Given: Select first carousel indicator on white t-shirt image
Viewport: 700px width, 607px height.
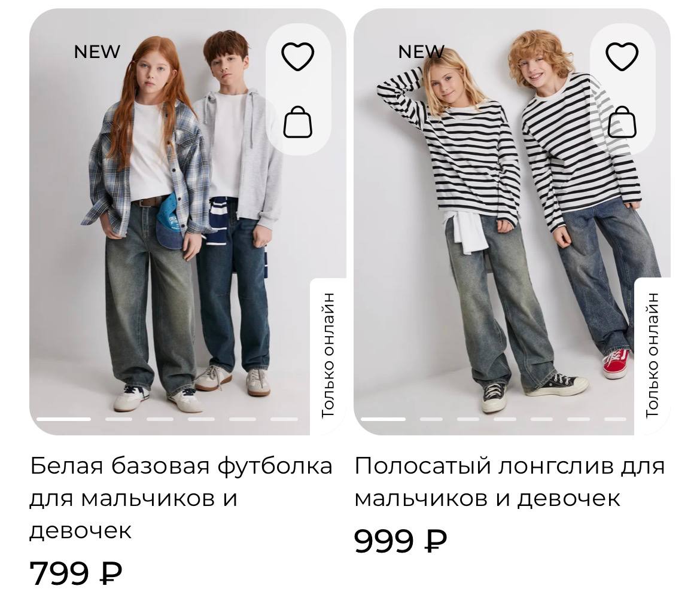Looking at the screenshot, I should (64, 419).
